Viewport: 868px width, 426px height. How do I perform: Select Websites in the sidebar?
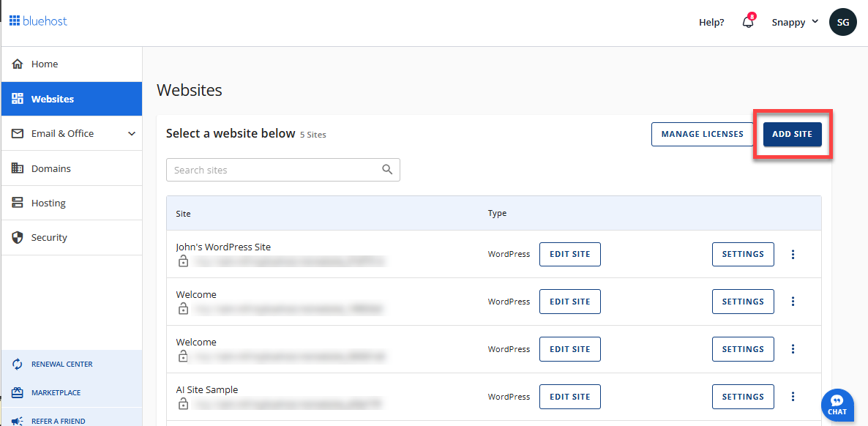72,99
